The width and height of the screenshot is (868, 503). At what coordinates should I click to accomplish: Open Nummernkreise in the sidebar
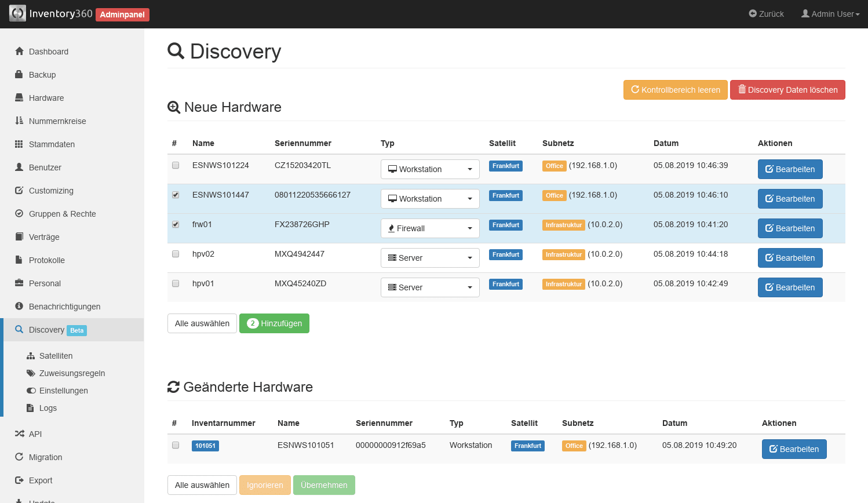[57, 121]
